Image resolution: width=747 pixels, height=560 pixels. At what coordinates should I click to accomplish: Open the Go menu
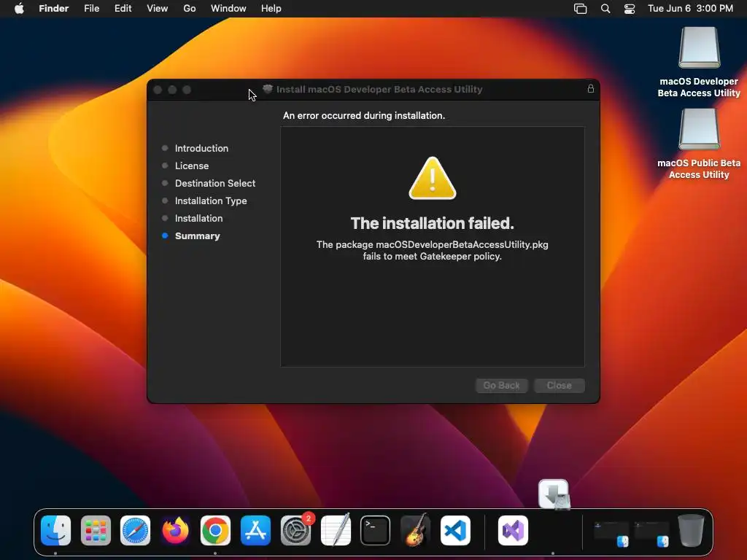[190, 9]
